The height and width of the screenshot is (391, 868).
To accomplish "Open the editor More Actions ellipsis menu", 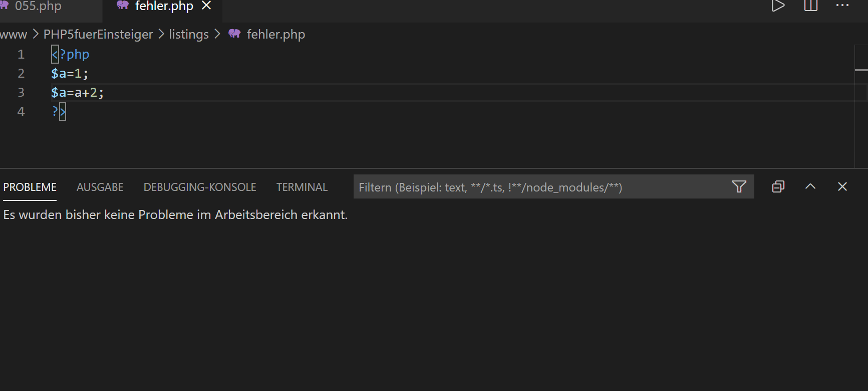I will click(842, 6).
